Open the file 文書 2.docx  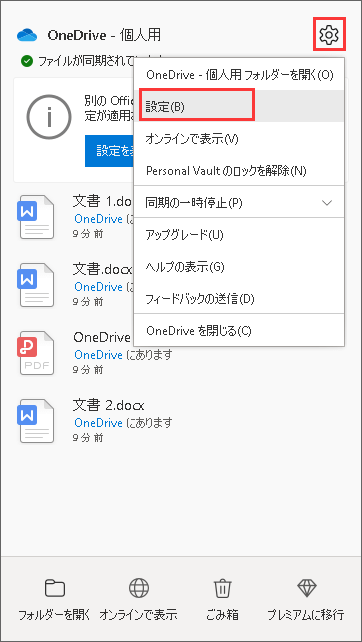coord(109,405)
